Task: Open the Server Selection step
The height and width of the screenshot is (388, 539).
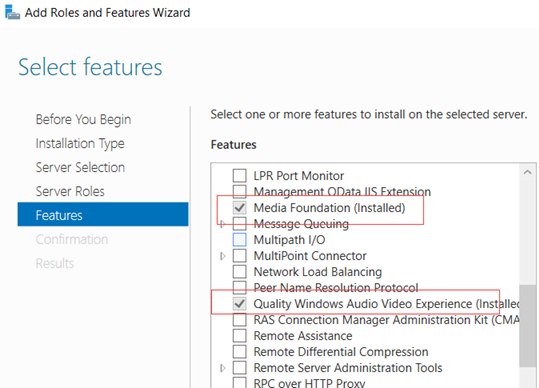Action: 80,167
